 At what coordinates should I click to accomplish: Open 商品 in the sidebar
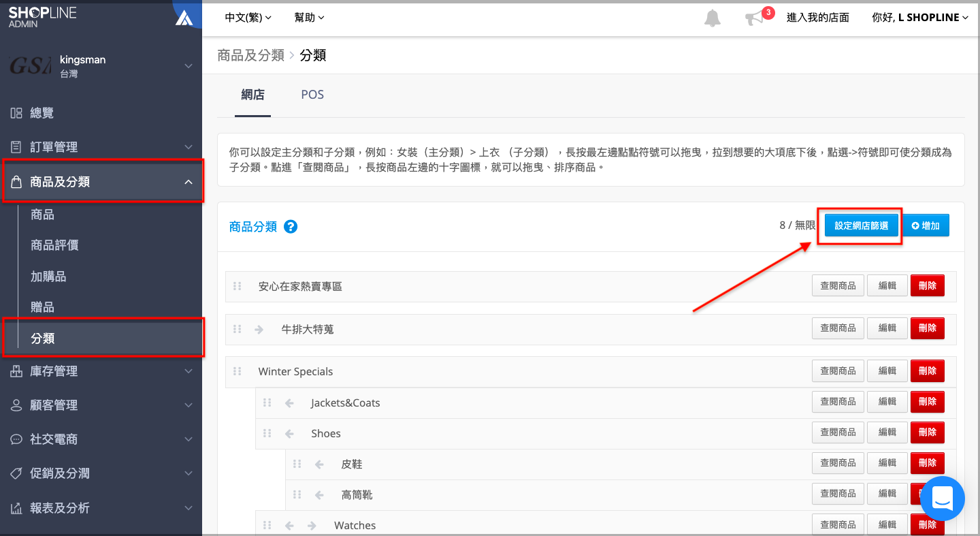click(42, 215)
